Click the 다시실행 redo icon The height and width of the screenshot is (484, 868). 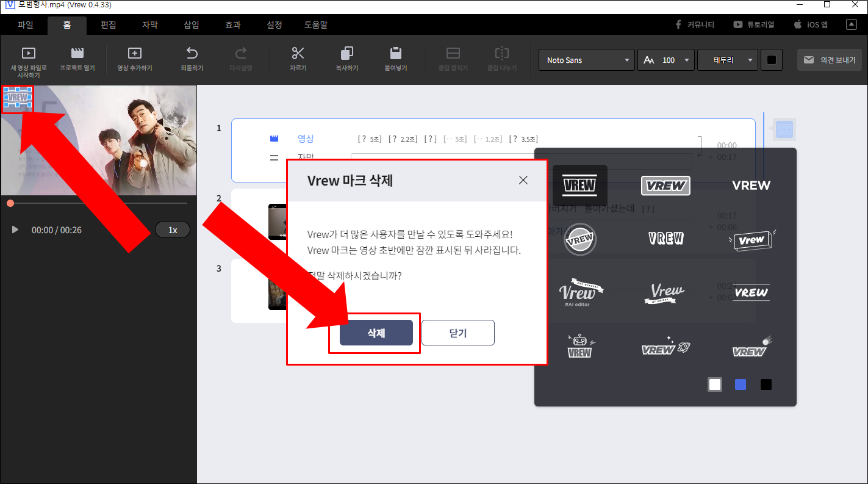240,53
